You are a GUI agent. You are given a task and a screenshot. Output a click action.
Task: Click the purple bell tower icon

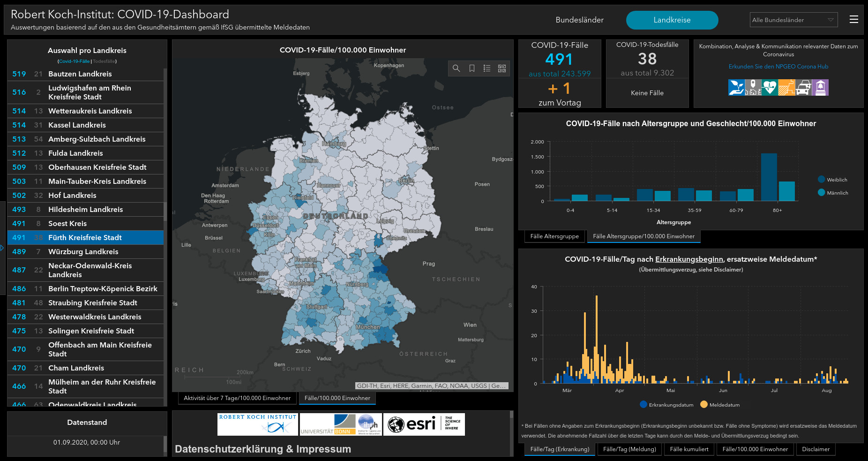coord(820,88)
